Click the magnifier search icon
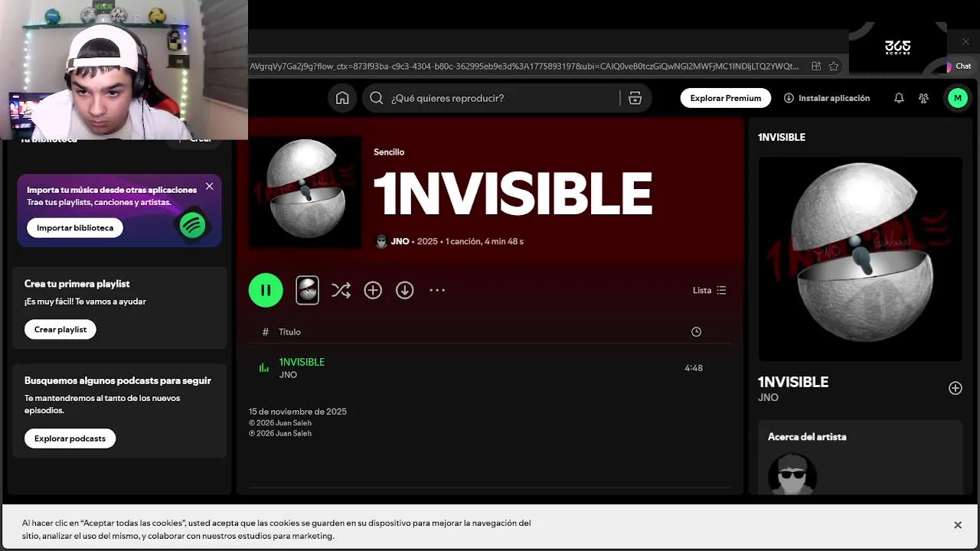The height and width of the screenshot is (551, 980). tap(376, 98)
